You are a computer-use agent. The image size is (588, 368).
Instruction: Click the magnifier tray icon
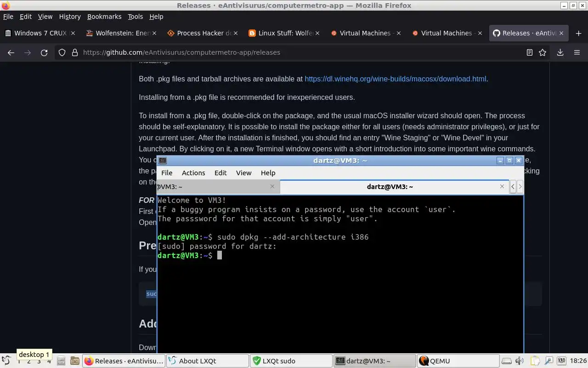tap(549, 361)
